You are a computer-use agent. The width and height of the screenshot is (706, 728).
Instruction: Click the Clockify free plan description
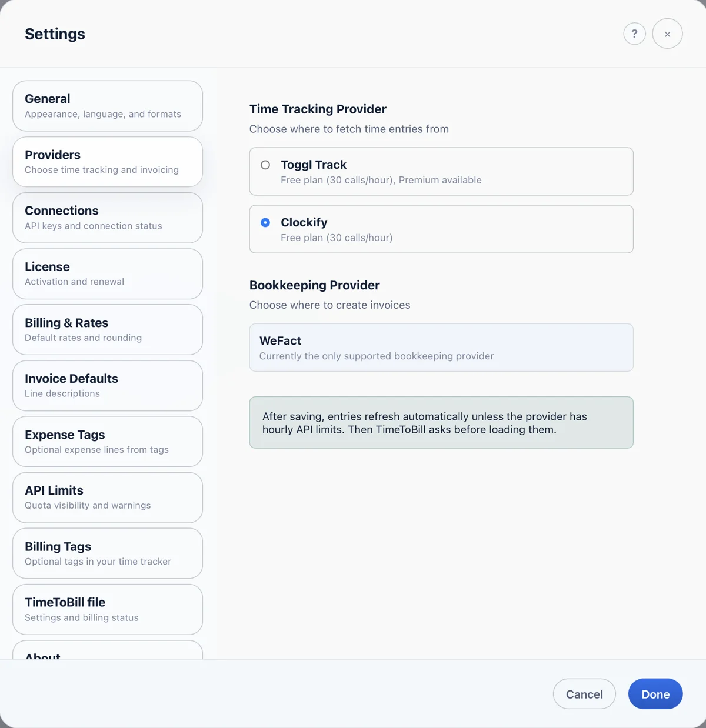coord(337,238)
